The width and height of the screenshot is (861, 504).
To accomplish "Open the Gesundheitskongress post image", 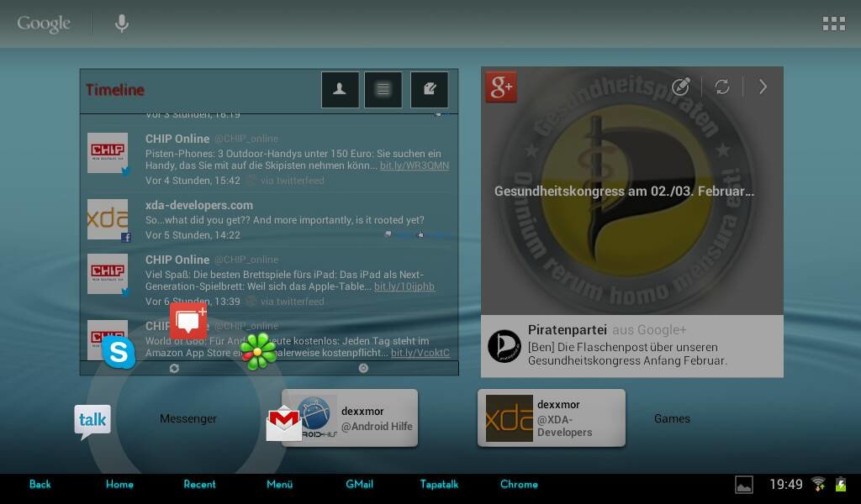I will coord(632,191).
